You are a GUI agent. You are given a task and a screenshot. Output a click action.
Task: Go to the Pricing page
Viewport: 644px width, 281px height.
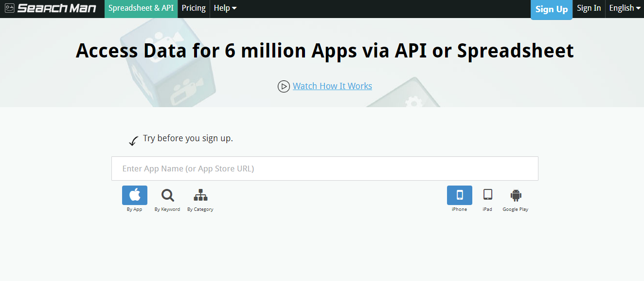point(194,8)
